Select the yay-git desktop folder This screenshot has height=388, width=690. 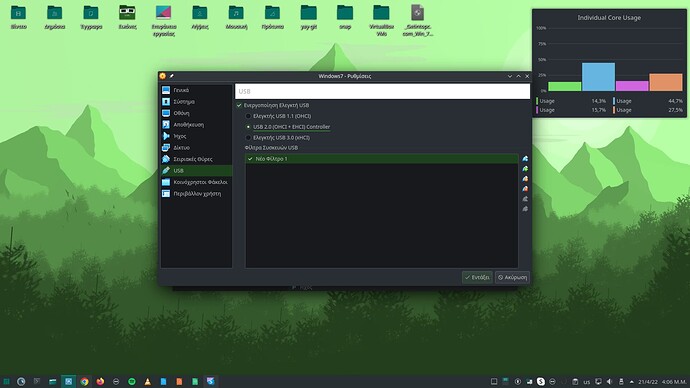(308, 18)
